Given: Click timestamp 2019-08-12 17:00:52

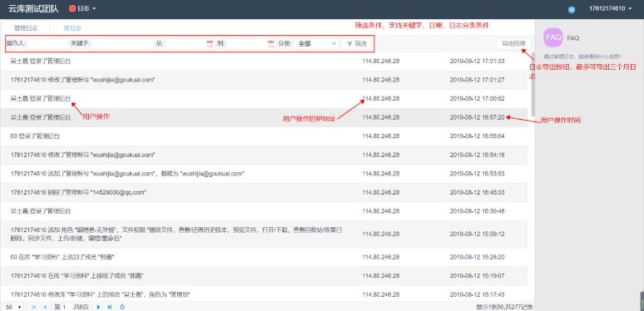Looking at the screenshot, I should (x=477, y=99).
